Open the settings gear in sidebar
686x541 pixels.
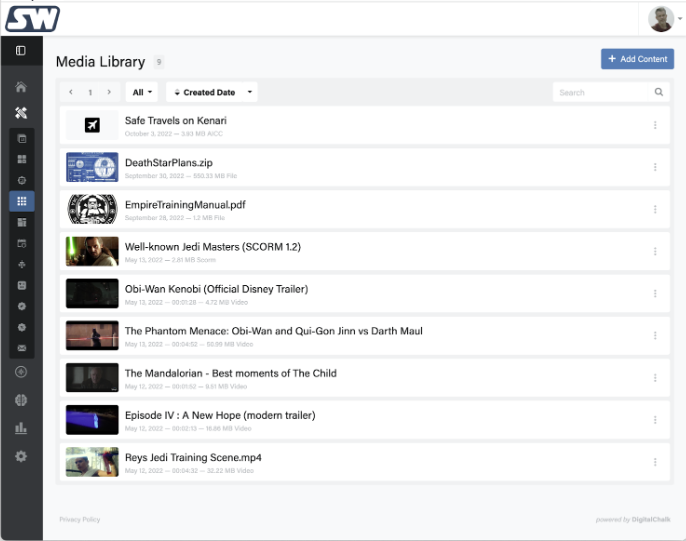tap(21, 456)
